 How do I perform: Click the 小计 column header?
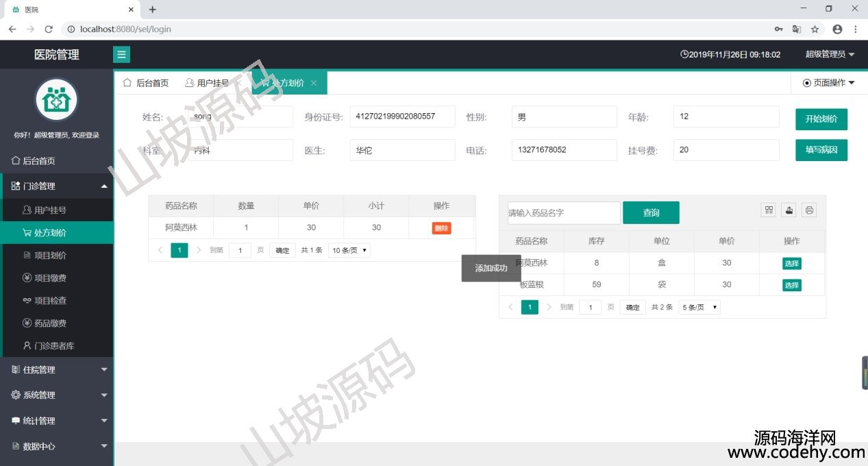[376, 206]
